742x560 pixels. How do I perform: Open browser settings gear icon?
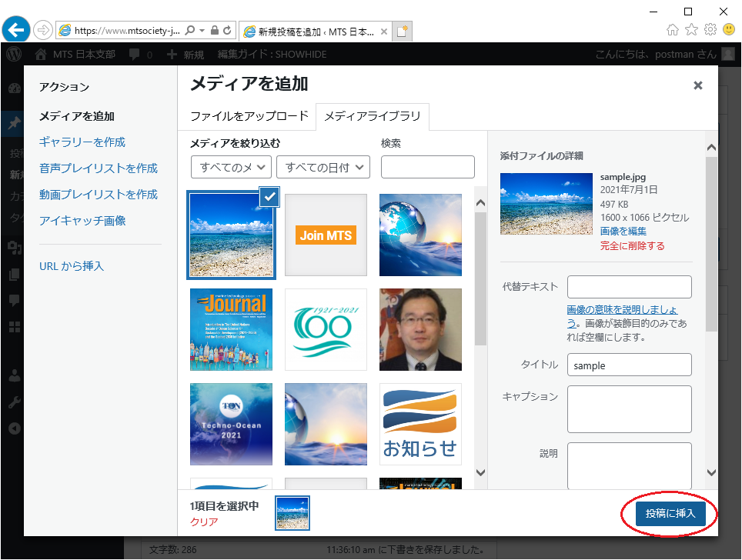pyautogui.click(x=710, y=30)
